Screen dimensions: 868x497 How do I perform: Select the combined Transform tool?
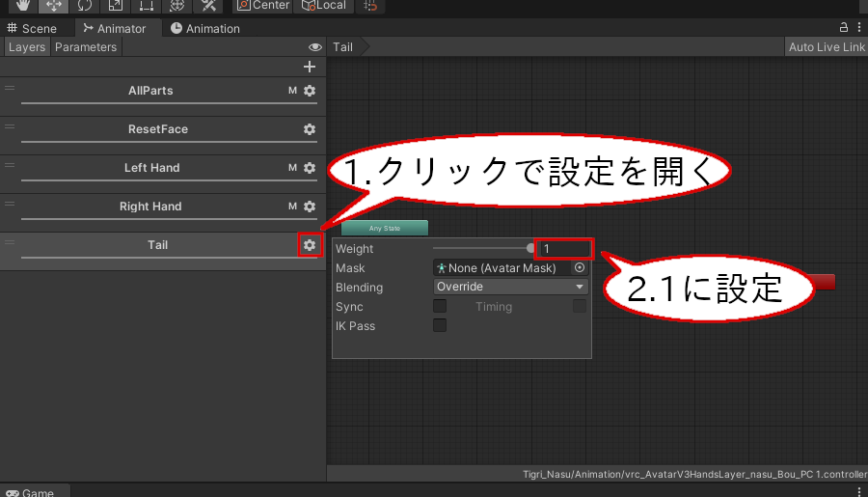coord(177,6)
